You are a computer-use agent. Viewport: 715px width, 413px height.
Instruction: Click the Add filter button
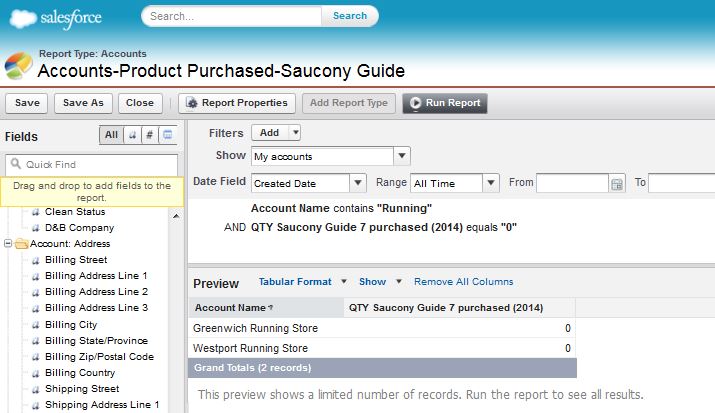269,133
